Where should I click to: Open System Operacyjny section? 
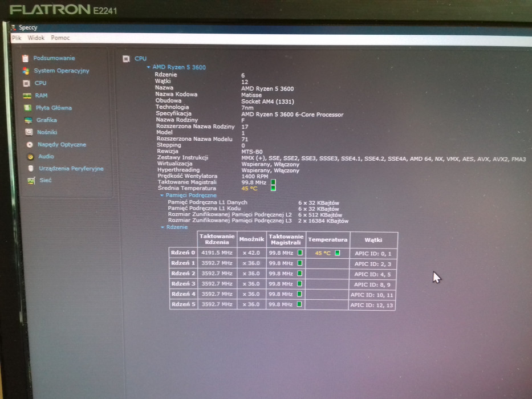coord(62,71)
